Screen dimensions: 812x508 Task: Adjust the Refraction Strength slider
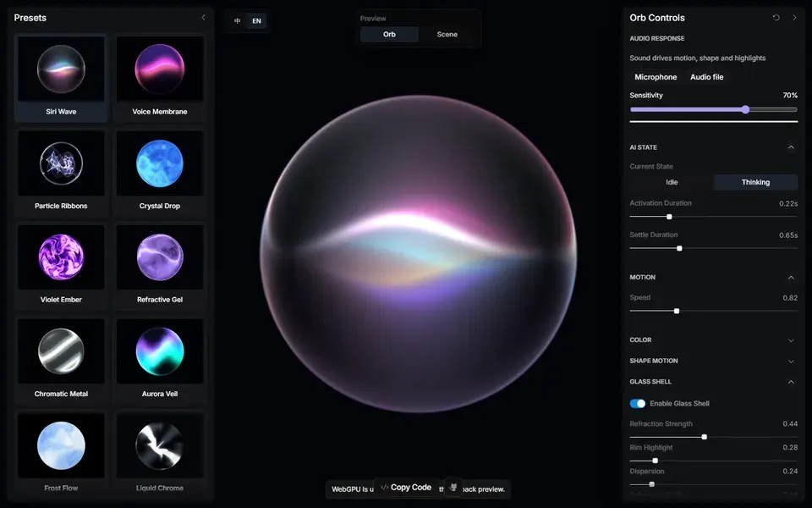click(714, 437)
